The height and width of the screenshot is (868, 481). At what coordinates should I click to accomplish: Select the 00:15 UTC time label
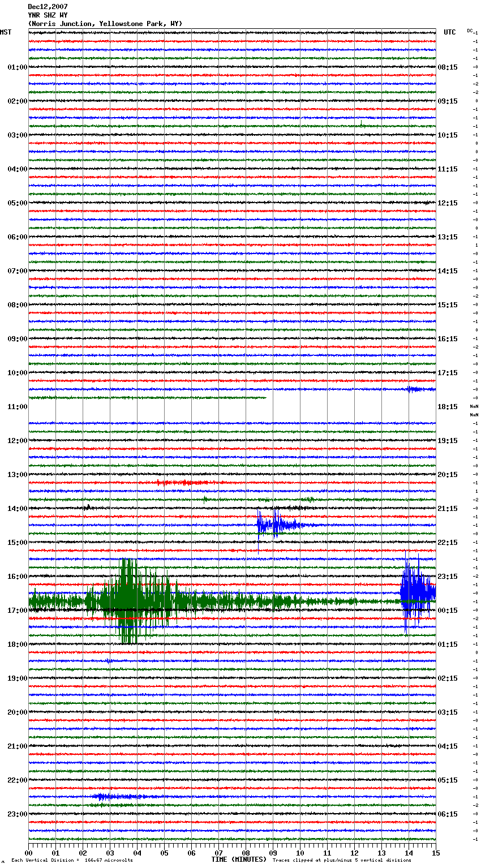[x=447, y=611]
